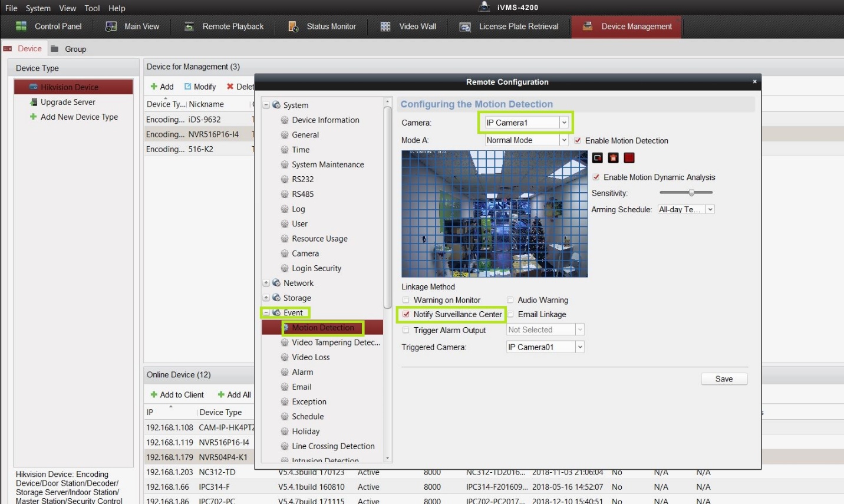Click the gear icon beside Video Loss
Image resolution: width=844 pixels, height=504 pixels.
pos(285,357)
